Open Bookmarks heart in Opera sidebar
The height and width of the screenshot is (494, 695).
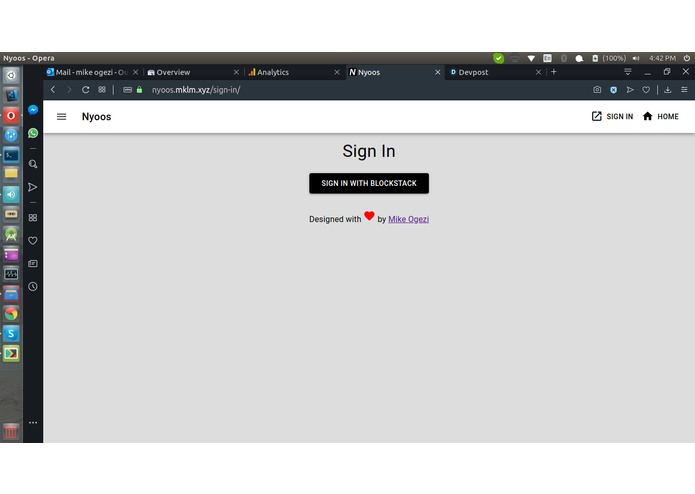tap(33, 241)
